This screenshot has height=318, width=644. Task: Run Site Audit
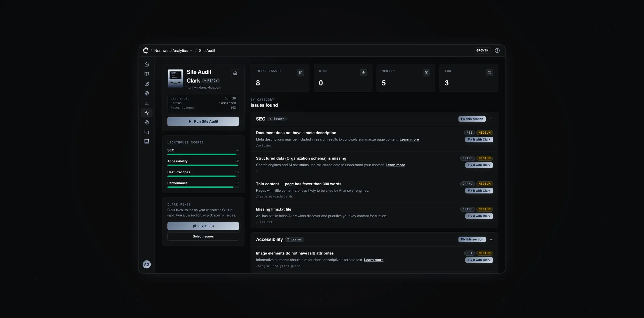coord(203,121)
